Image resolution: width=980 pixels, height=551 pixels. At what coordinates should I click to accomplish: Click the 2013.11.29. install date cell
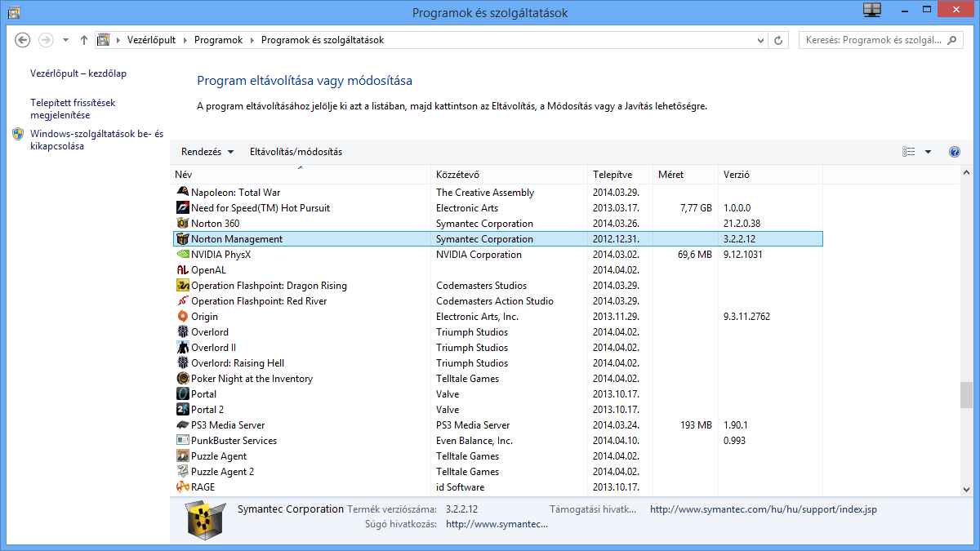pos(617,317)
